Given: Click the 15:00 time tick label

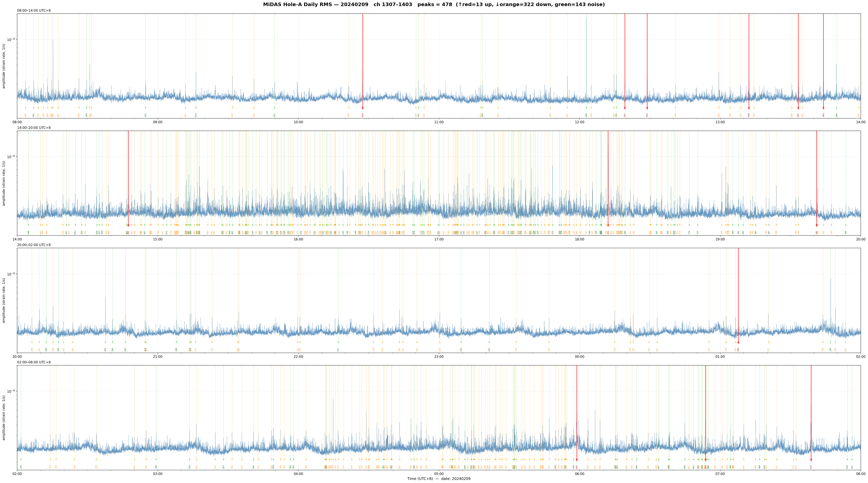Looking at the screenshot, I should (x=158, y=239).
